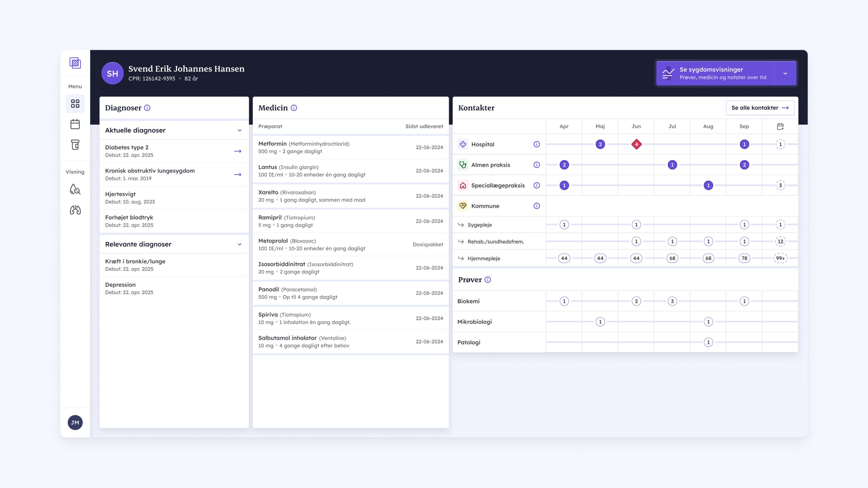Click the Hjemmepleje 99+ upcoming marker
Image resolution: width=868 pixels, height=488 pixels.
tap(780, 258)
